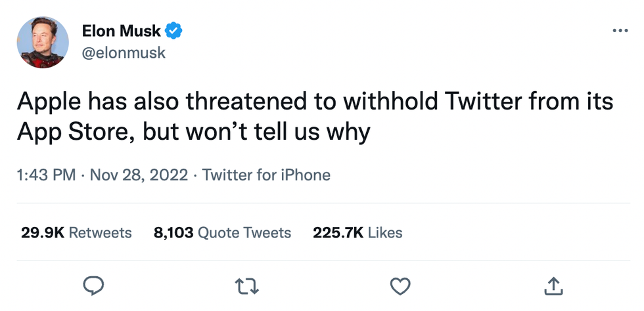View the 29.9K Retweets list

click(76, 232)
